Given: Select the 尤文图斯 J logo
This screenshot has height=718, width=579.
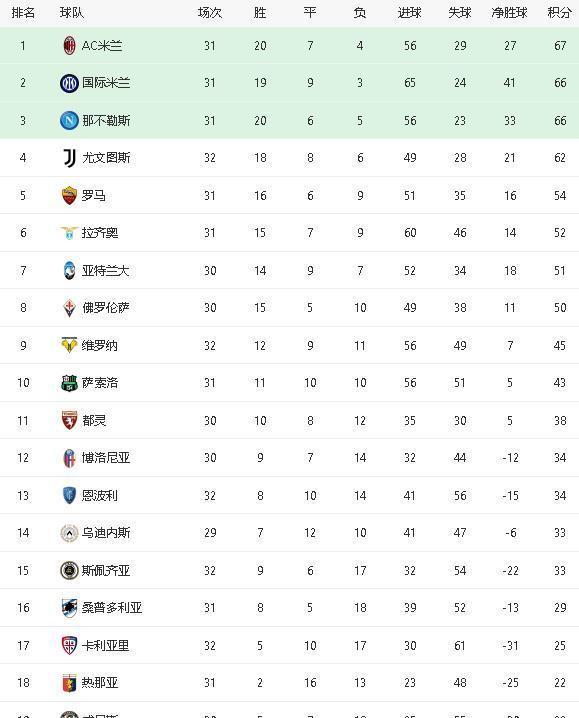Looking at the screenshot, I should click(69, 158).
